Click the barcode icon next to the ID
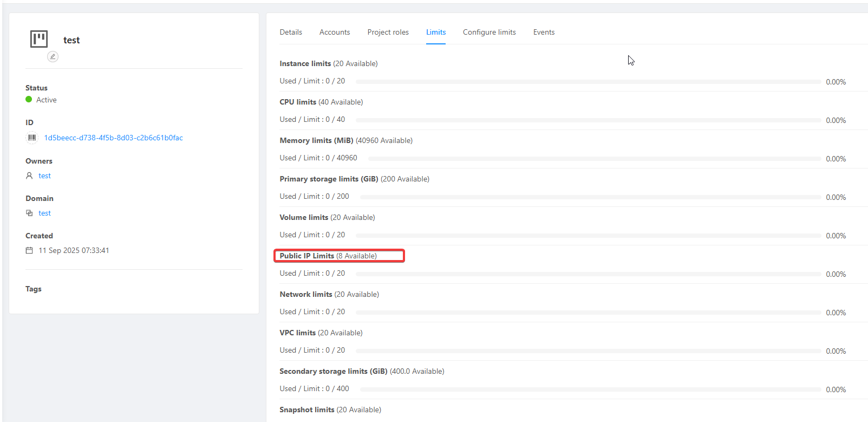This screenshot has width=868, height=422. click(x=32, y=138)
